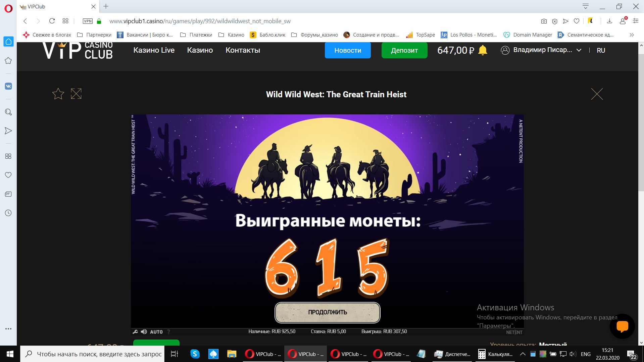Close the game with the X icon
This screenshot has width=644, height=362.
pos(597,94)
